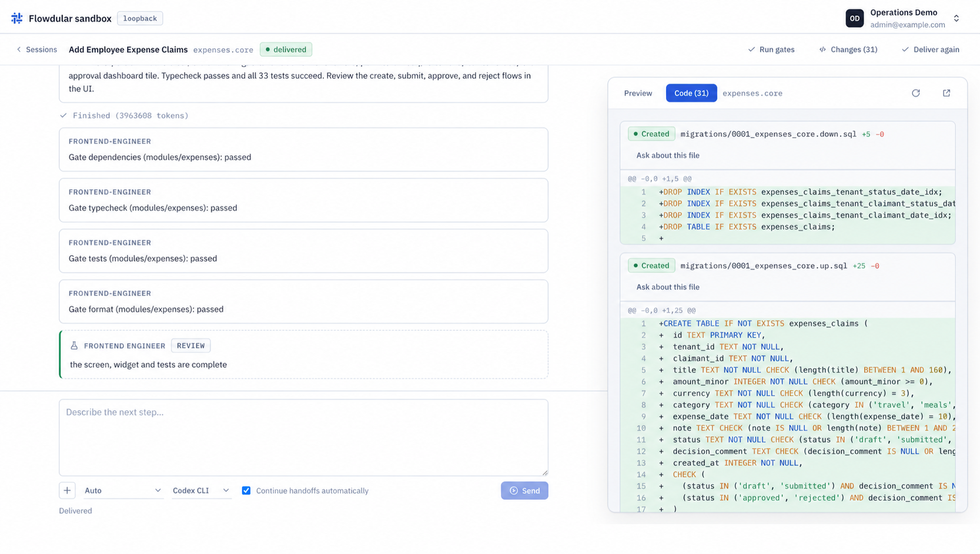This screenshot has width=980, height=554.
Task: Click the Flowdular logo icon
Action: pos(17,18)
